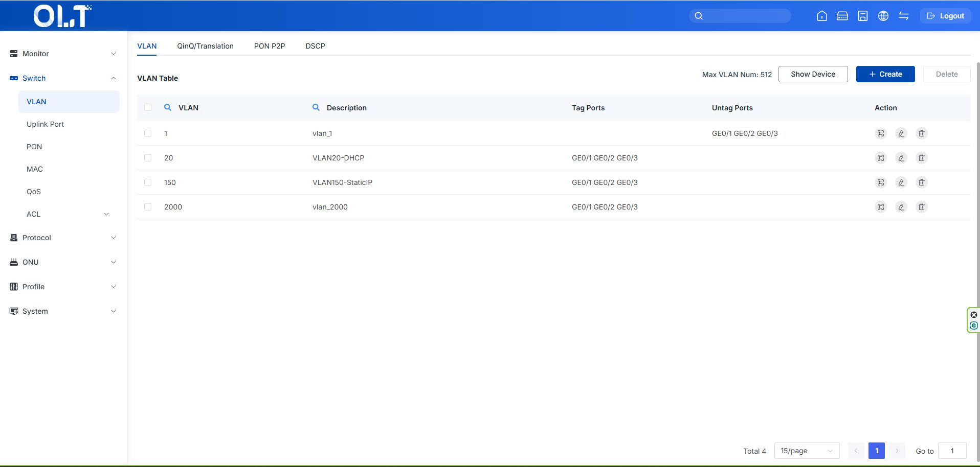Open VLAN in the Switch sidebar menu
Image resolution: width=980 pixels, height=467 pixels.
pyautogui.click(x=69, y=102)
